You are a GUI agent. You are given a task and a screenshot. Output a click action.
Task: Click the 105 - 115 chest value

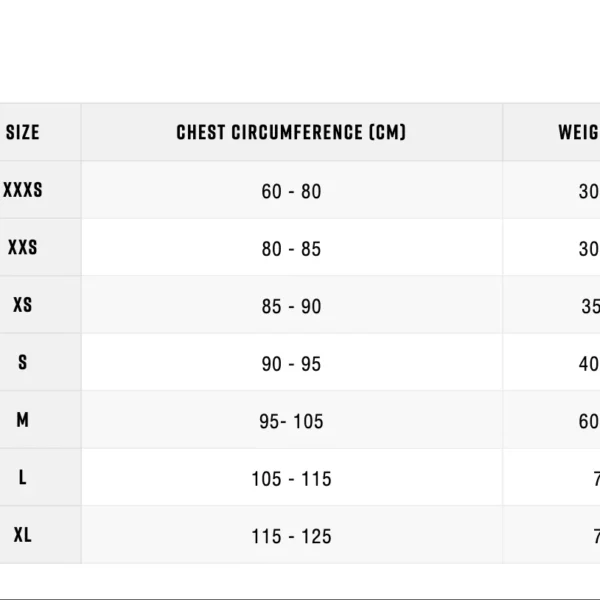291,479
